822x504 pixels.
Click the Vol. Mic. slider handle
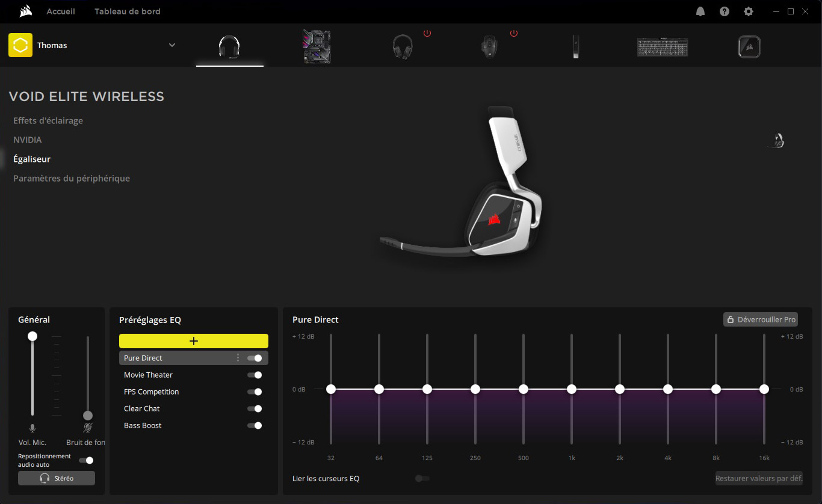click(x=32, y=336)
